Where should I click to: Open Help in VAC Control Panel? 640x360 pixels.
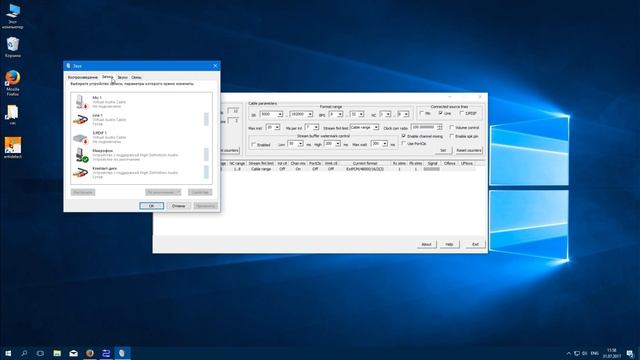(x=449, y=244)
